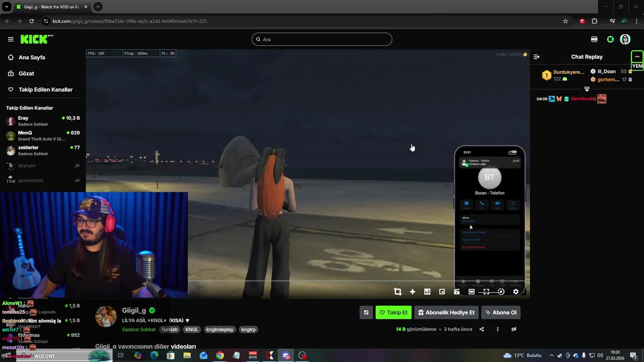Click the Sadece Sohbet category link
The width and height of the screenshot is (644, 362).
pyautogui.click(x=139, y=330)
